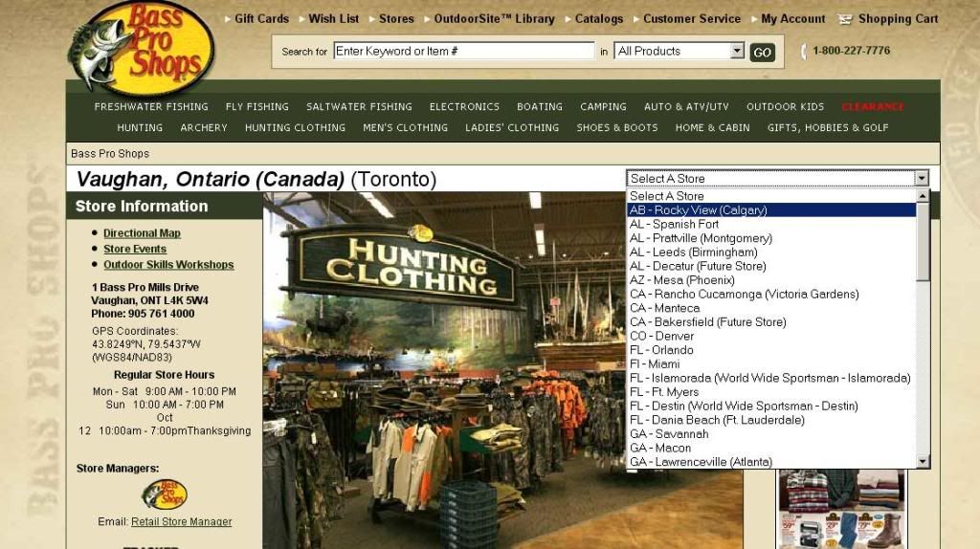Viewport: 980px width, 549px height.
Task: Select 'Select A Store' list option
Action: [x=771, y=196]
